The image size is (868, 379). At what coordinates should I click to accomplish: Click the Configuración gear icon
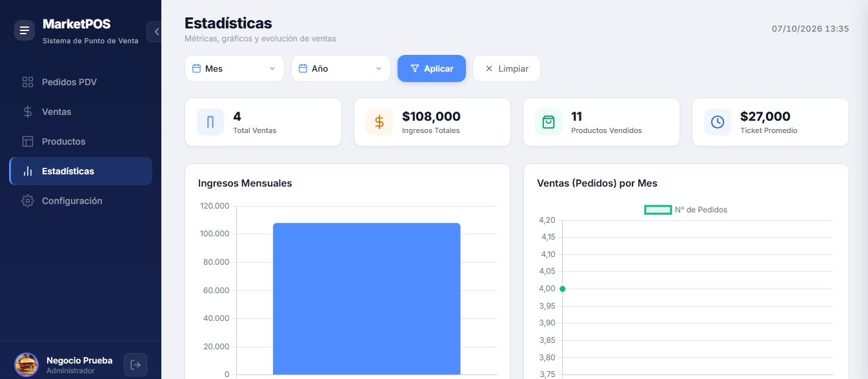[27, 201]
